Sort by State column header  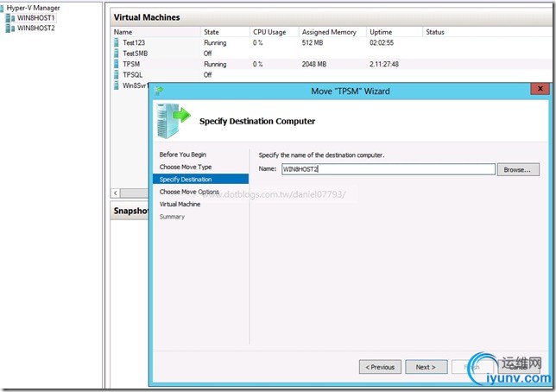click(x=225, y=32)
